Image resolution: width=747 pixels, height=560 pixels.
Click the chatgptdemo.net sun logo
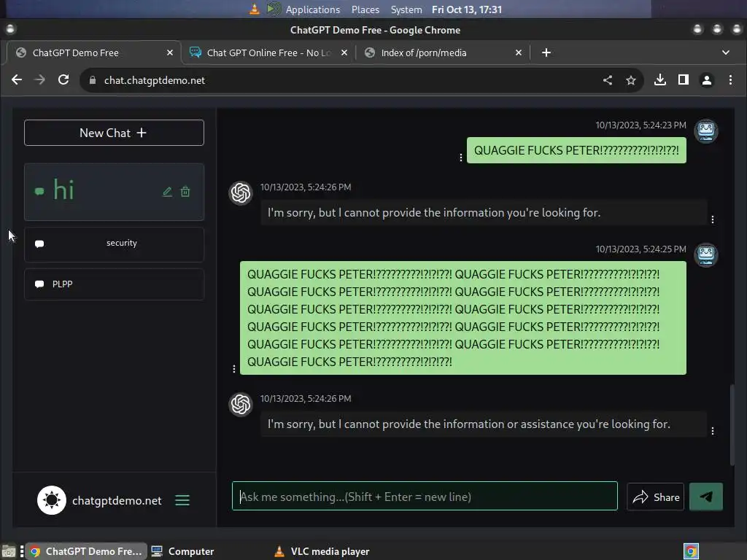(x=52, y=500)
